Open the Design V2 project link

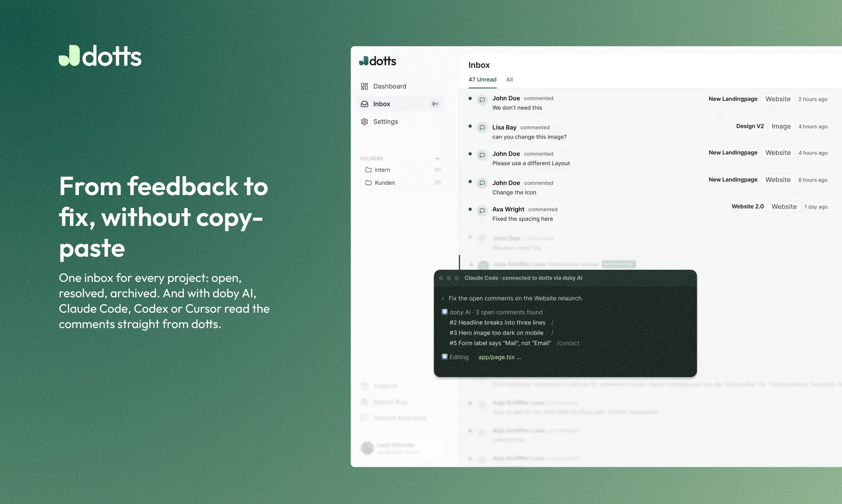[750, 126]
